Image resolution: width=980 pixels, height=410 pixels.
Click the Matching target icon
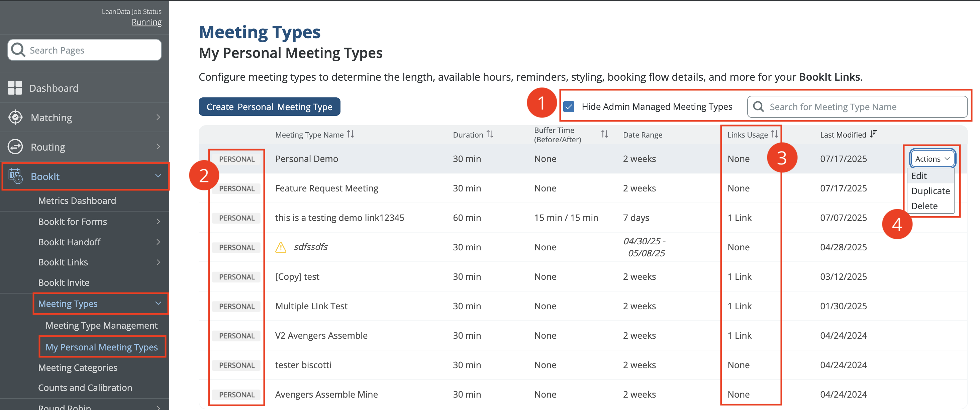click(15, 117)
